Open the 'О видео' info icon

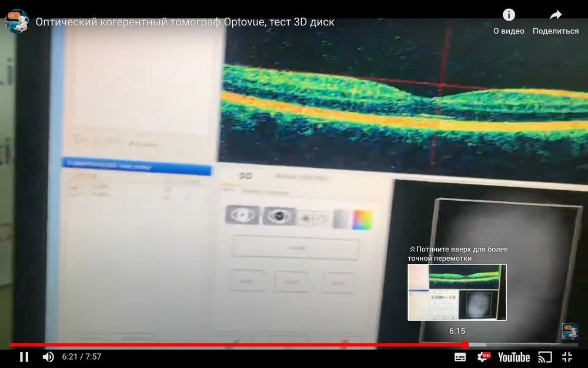click(509, 15)
